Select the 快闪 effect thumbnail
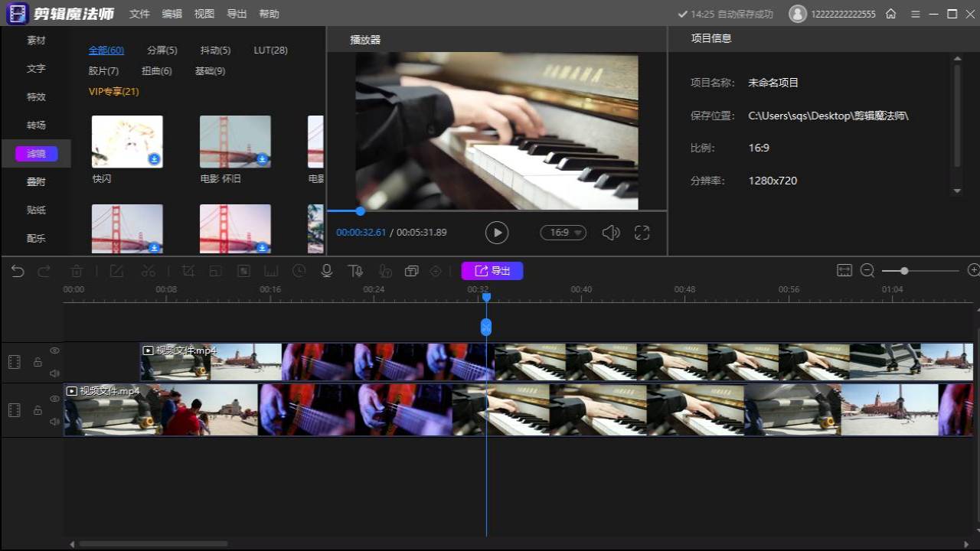Viewport: 980px width, 551px height. click(127, 142)
